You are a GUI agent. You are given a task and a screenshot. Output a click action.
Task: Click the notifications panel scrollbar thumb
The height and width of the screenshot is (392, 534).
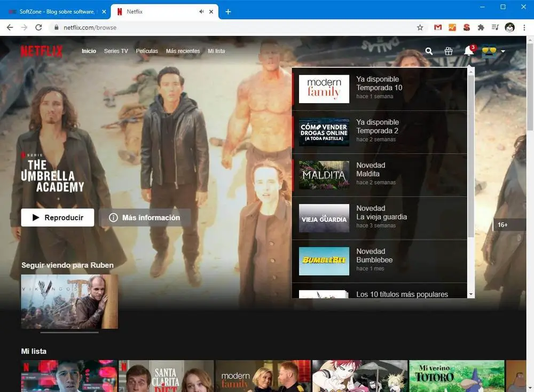pyautogui.click(x=471, y=156)
